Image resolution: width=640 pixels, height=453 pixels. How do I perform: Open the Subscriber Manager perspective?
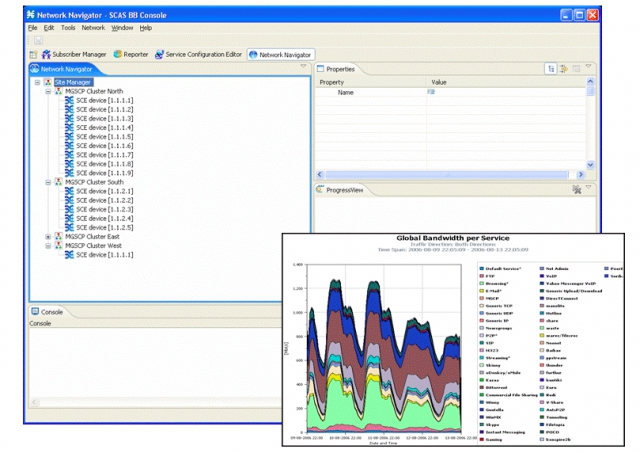click(x=74, y=54)
